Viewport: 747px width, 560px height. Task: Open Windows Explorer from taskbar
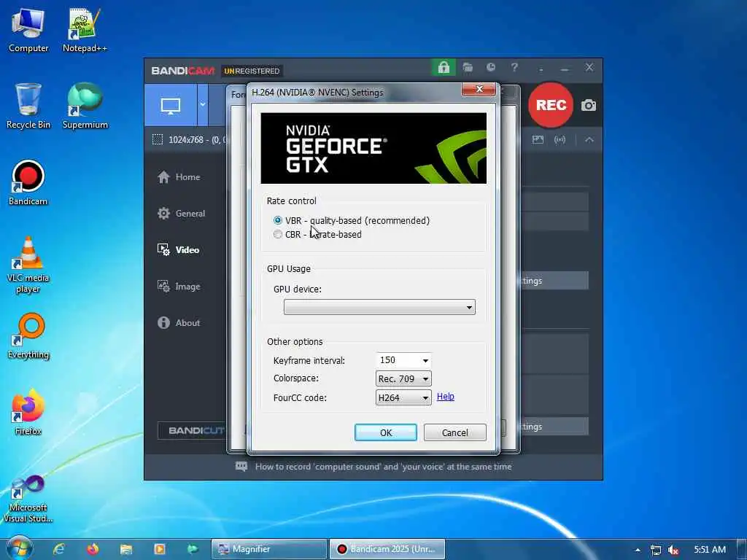pyautogui.click(x=126, y=549)
